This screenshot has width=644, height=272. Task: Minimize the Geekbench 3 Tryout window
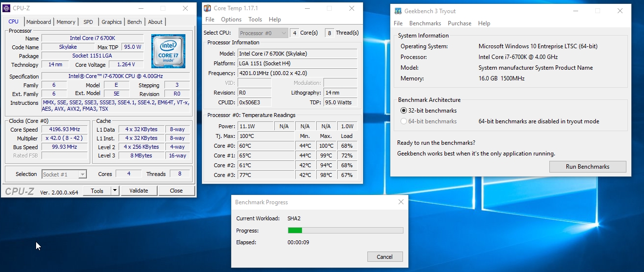point(575,11)
